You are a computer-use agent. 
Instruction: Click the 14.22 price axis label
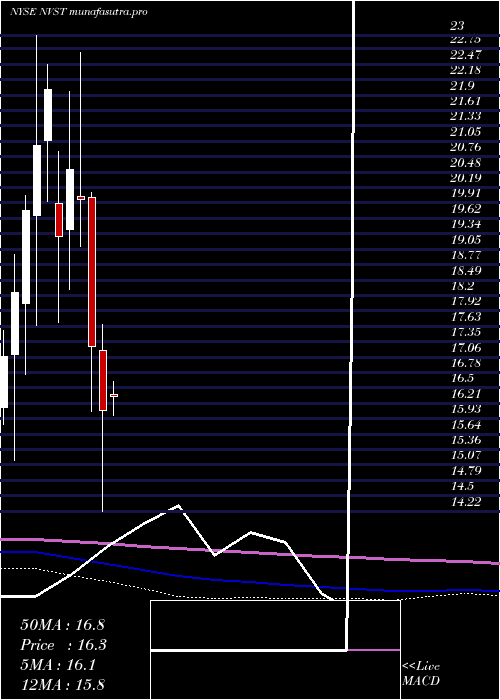click(x=466, y=501)
